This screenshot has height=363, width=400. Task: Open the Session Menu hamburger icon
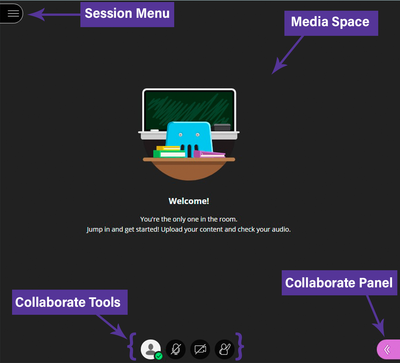pyautogui.click(x=12, y=14)
